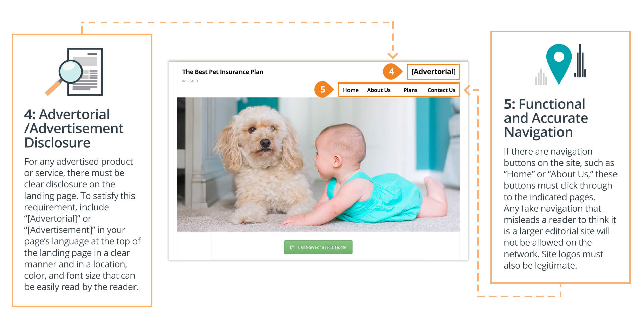Click the IN HEALTH category label
The height and width of the screenshot is (331, 644).
point(191,81)
